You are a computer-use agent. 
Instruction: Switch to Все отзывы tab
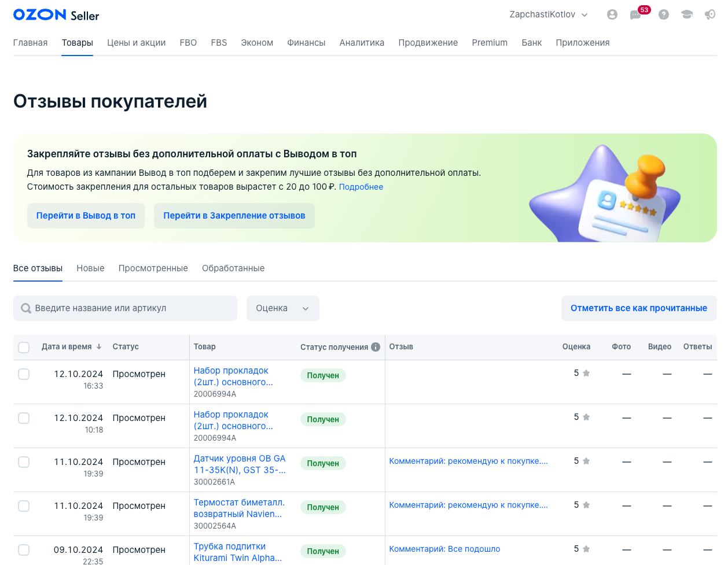tap(38, 268)
